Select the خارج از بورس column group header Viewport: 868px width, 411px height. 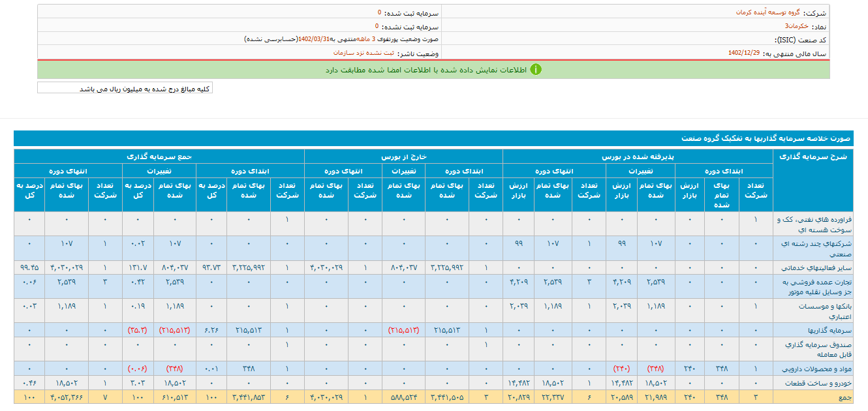tap(403, 157)
